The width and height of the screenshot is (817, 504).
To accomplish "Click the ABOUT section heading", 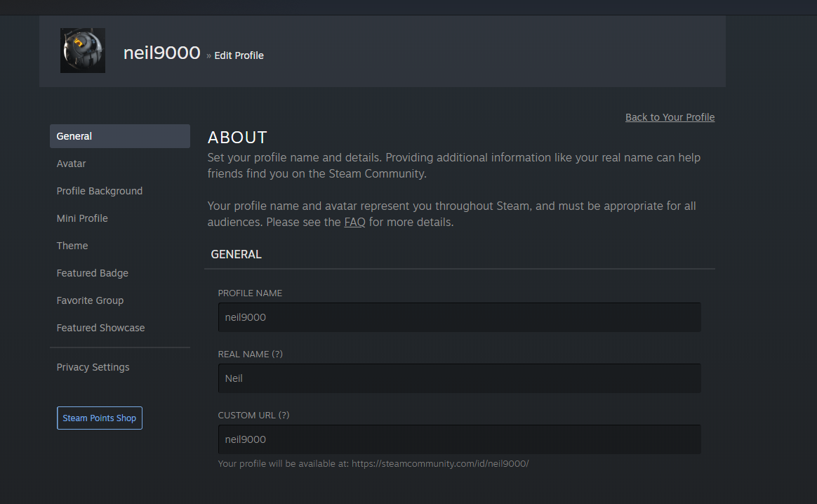I will [x=237, y=138].
